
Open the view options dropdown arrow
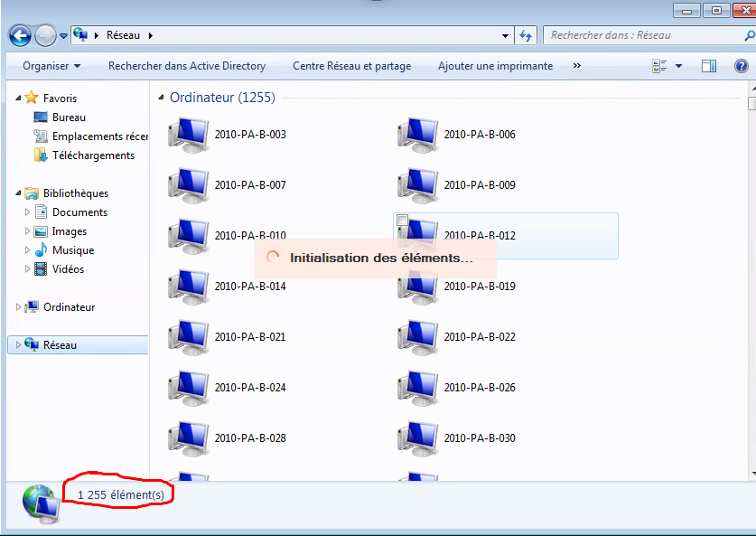[678, 66]
